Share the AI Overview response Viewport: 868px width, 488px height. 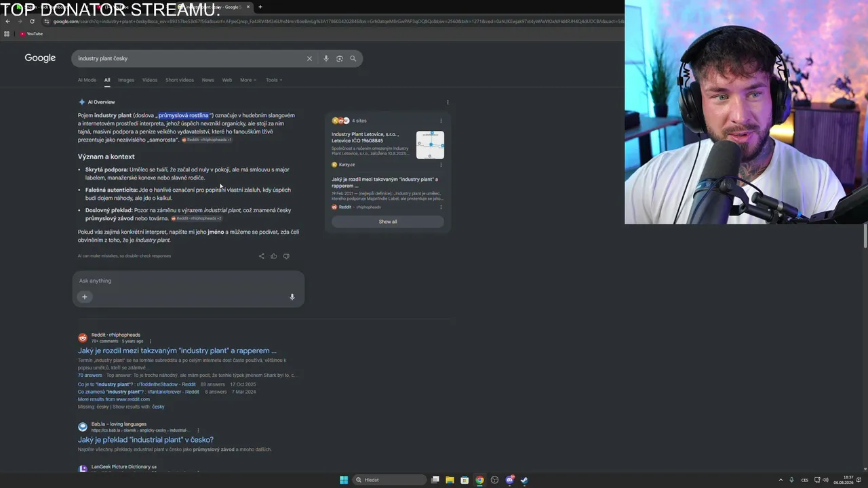[262, 256]
